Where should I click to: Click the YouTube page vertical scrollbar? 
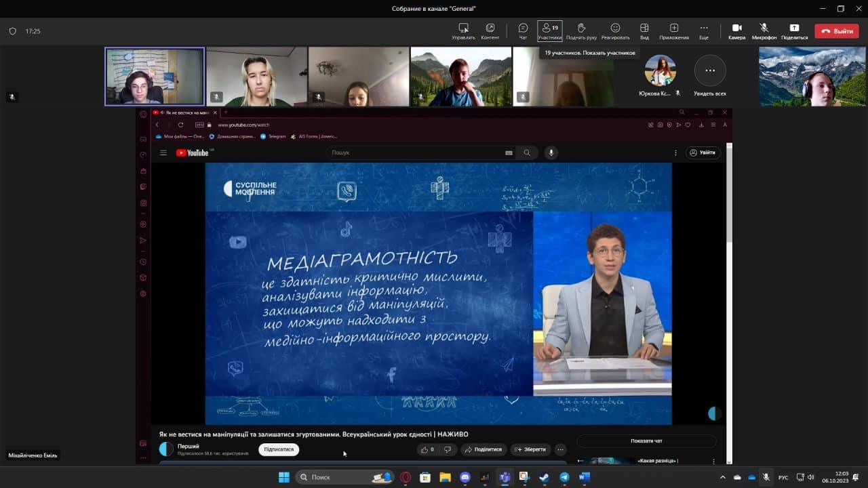(730, 197)
